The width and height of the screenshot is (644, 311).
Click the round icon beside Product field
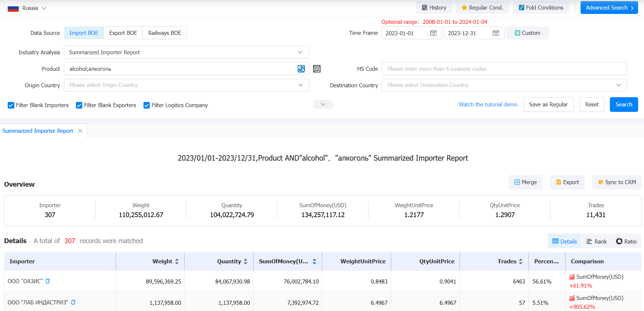[317, 69]
